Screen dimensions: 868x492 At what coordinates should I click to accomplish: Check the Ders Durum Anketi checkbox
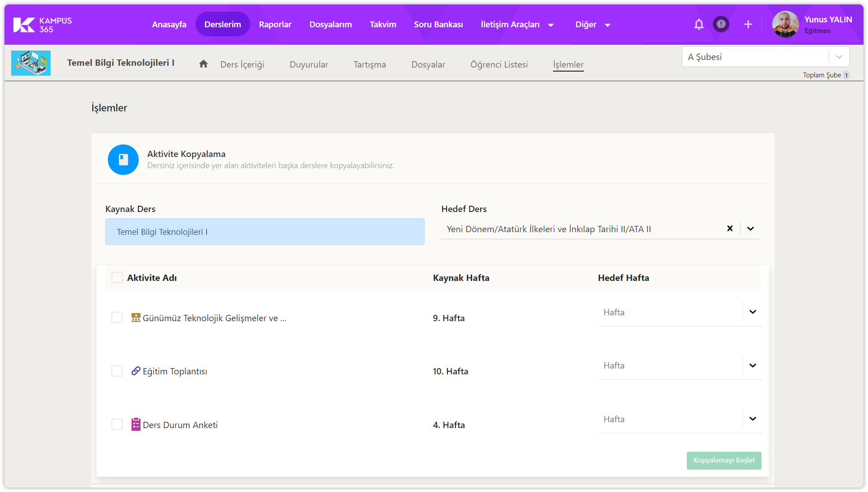coord(117,424)
